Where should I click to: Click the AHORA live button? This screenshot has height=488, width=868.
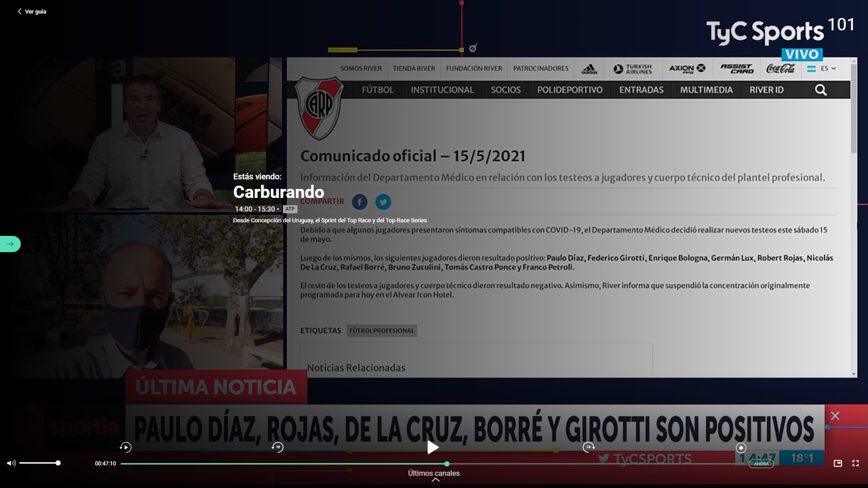click(761, 464)
